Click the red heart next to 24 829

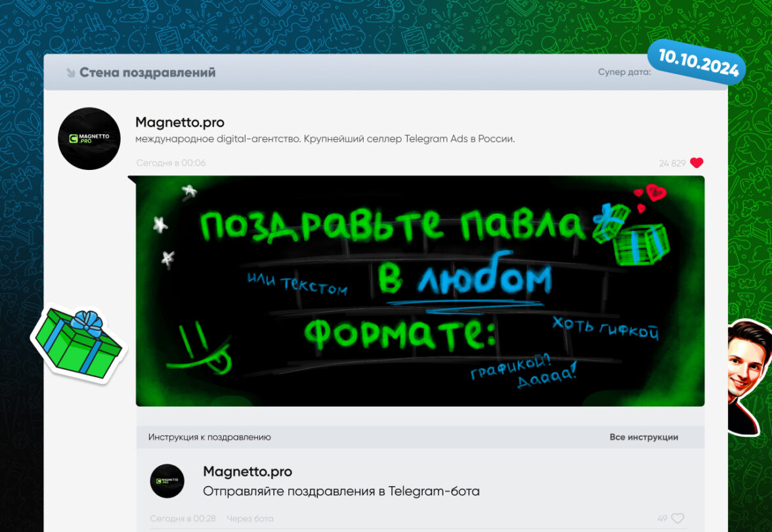coord(696,163)
